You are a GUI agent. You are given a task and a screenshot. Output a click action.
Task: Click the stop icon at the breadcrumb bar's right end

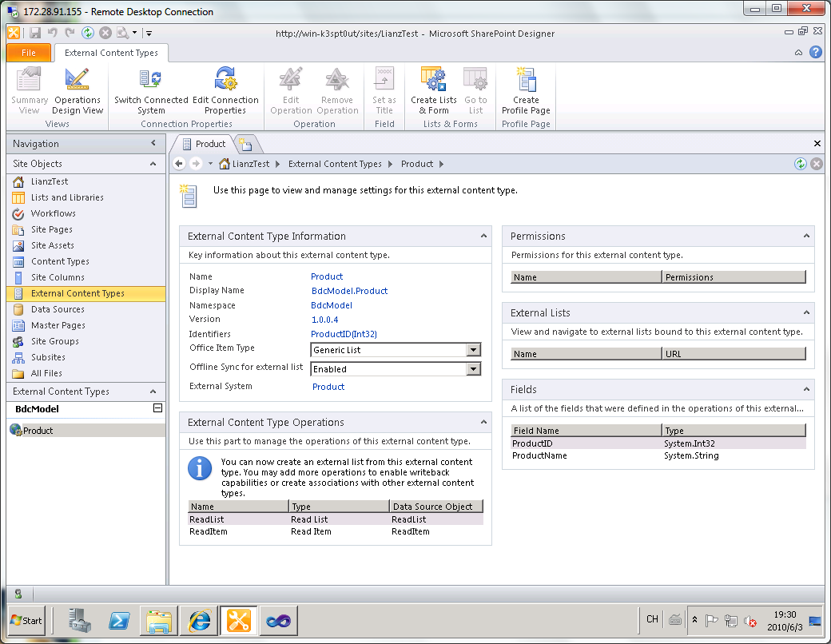[x=817, y=164]
